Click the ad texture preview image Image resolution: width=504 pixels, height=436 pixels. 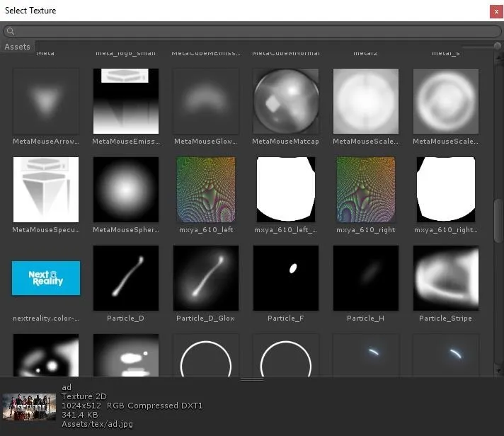tap(29, 407)
